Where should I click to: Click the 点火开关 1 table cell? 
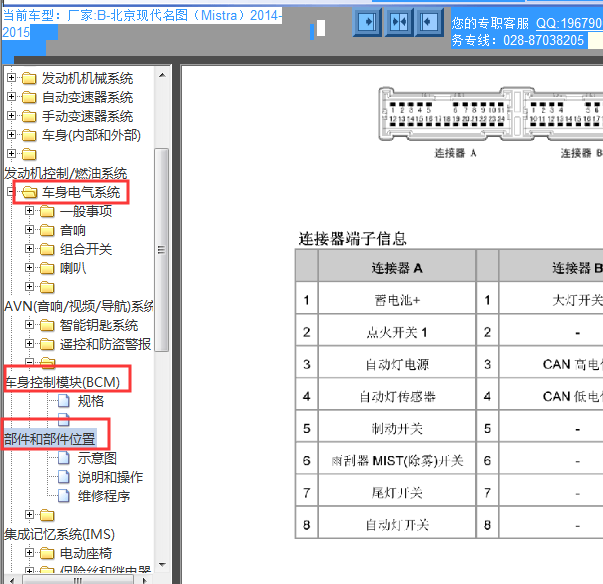pyautogui.click(x=397, y=332)
